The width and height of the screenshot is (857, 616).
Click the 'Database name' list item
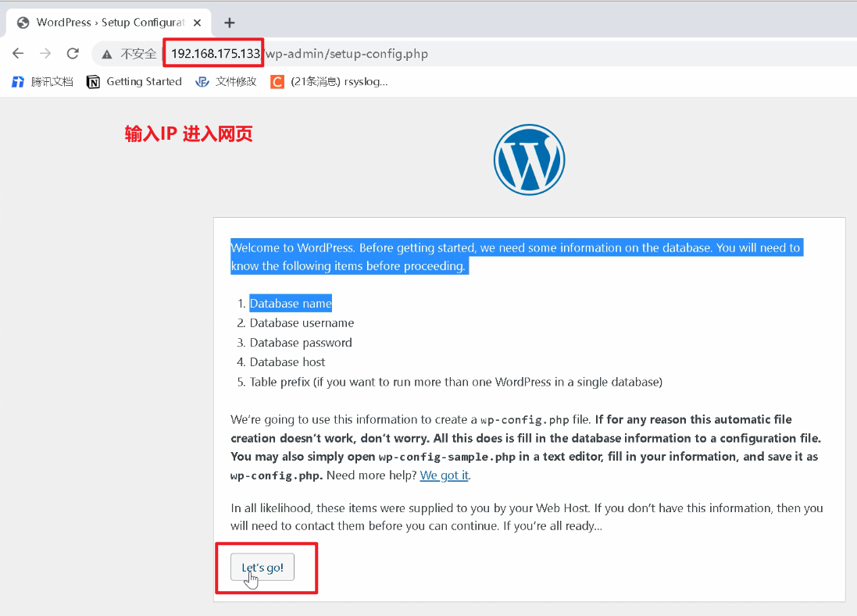tap(291, 303)
